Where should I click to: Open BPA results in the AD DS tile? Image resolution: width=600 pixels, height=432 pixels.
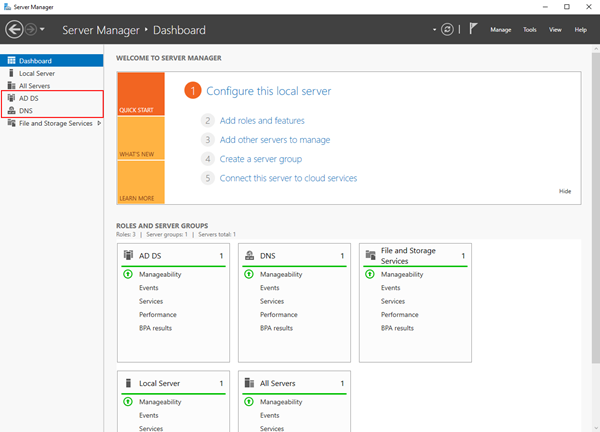pos(155,328)
